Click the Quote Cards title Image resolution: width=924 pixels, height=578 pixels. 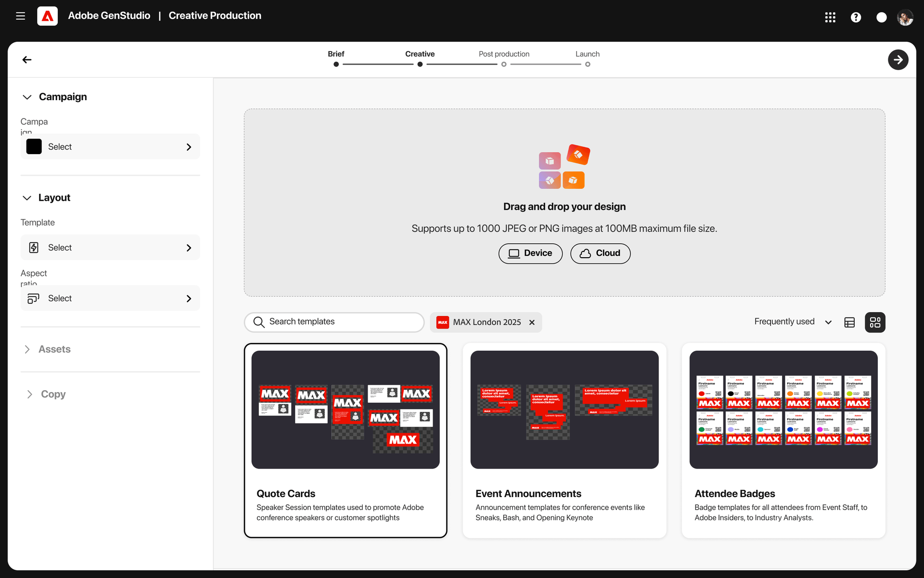point(286,494)
